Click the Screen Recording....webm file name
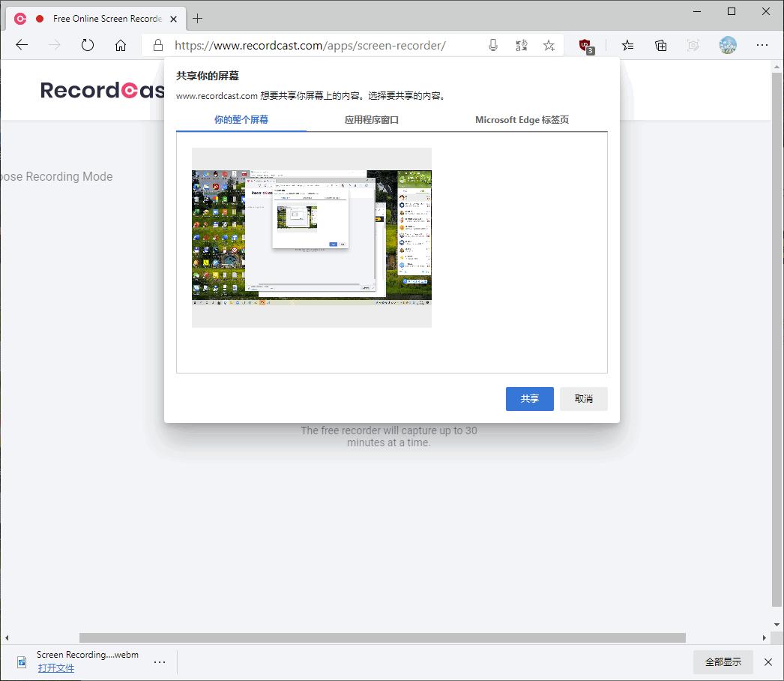The width and height of the screenshot is (784, 681). 88,655
